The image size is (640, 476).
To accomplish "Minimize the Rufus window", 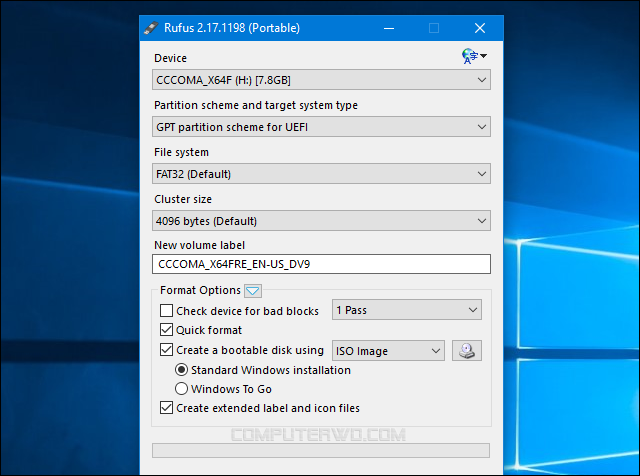I will pos(389,28).
